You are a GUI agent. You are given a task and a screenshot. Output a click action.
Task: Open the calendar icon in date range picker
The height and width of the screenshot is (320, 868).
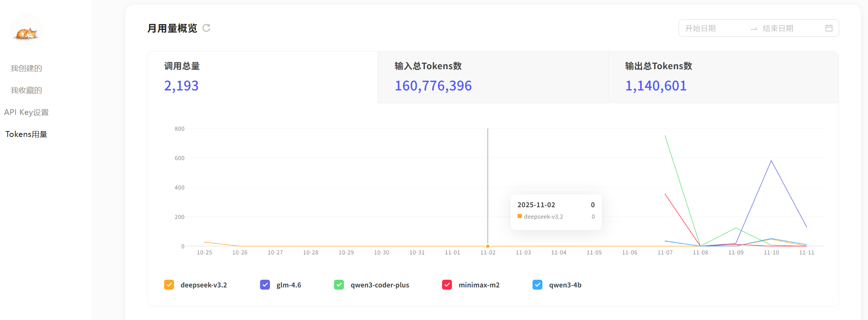829,28
